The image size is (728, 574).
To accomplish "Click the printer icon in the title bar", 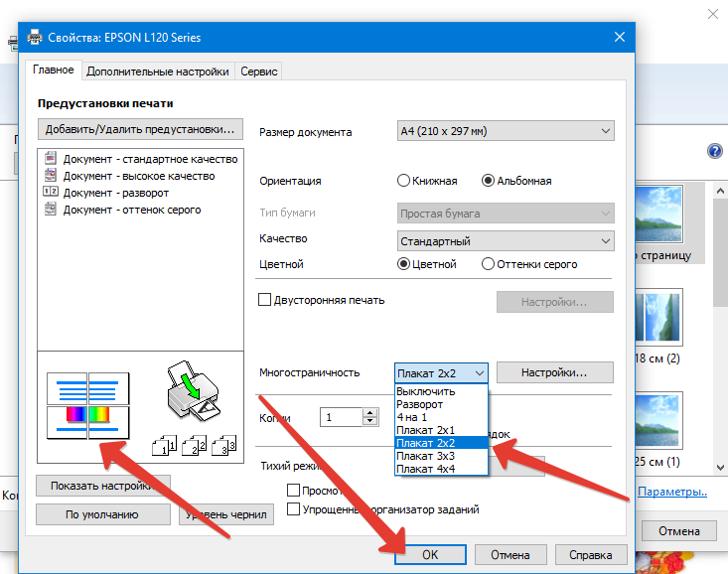I will pyautogui.click(x=35, y=37).
